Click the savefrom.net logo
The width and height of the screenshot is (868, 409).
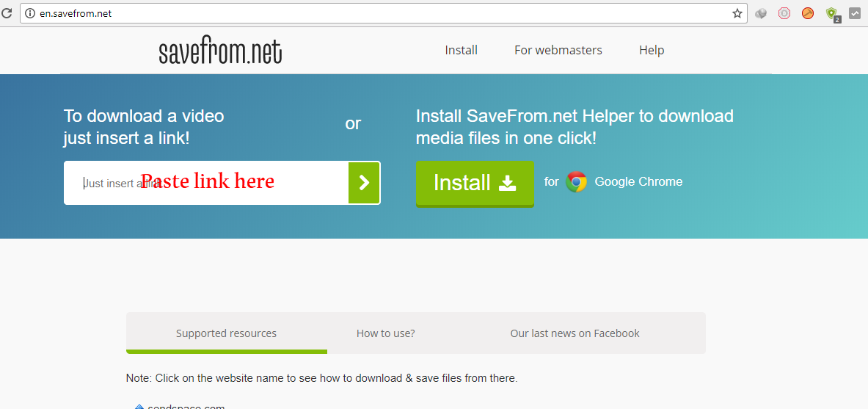(x=220, y=51)
